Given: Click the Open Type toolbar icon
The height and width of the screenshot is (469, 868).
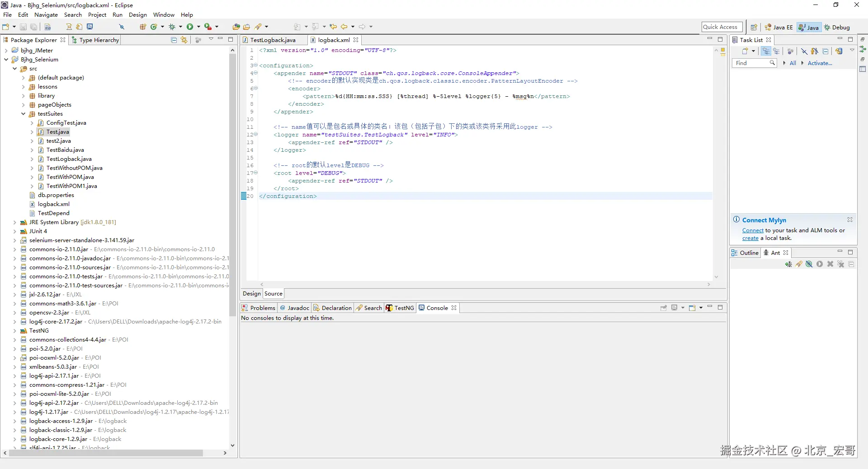Looking at the screenshot, I should (x=236, y=27).
